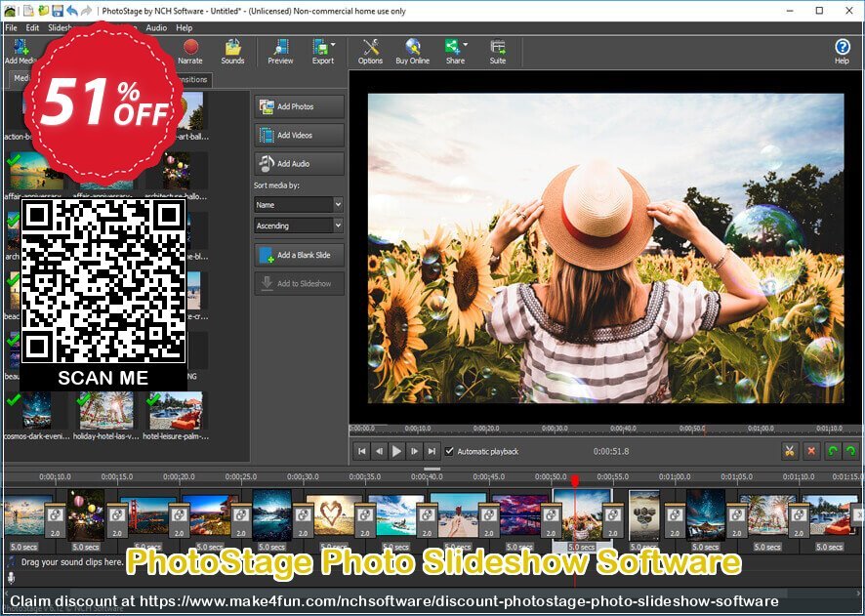This screenshot has height=616, width=865.
Task: Click the Play button under the preview
Action: coord(396,451)
